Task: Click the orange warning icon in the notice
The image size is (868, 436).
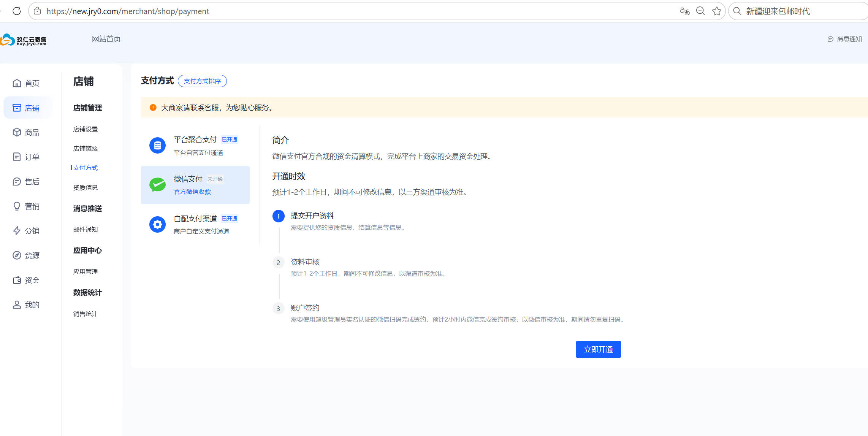Action: point(153,108)
